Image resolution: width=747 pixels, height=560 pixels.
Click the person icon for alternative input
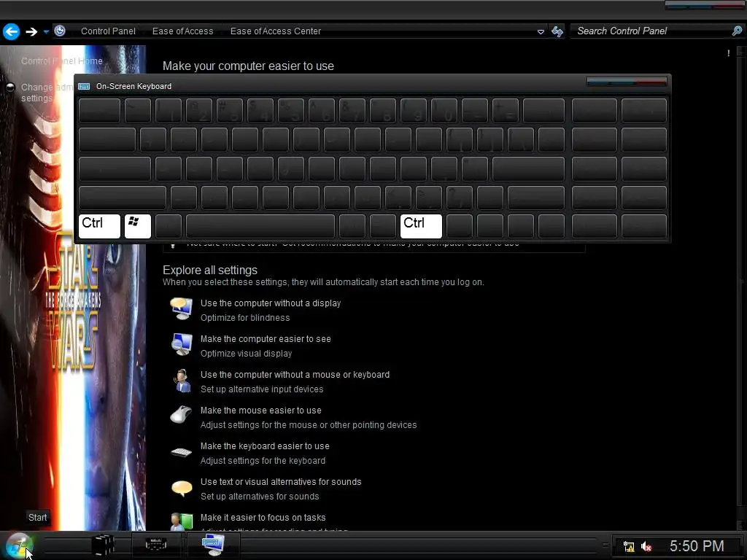(x=182, y=381)
